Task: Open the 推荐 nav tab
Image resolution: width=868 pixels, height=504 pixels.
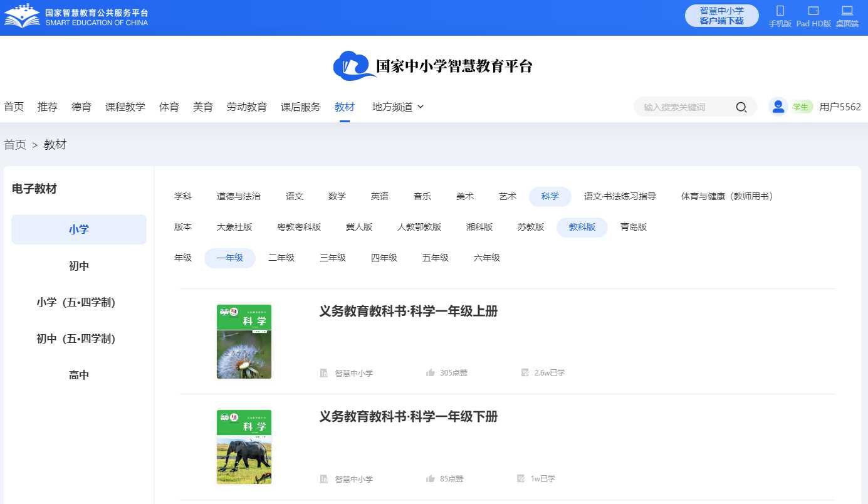Action: 48,107
